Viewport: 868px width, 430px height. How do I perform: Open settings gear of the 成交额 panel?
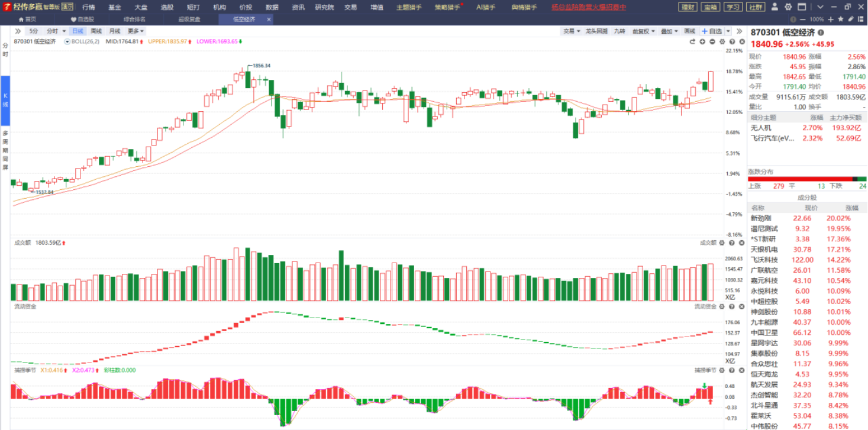point(722,243)
